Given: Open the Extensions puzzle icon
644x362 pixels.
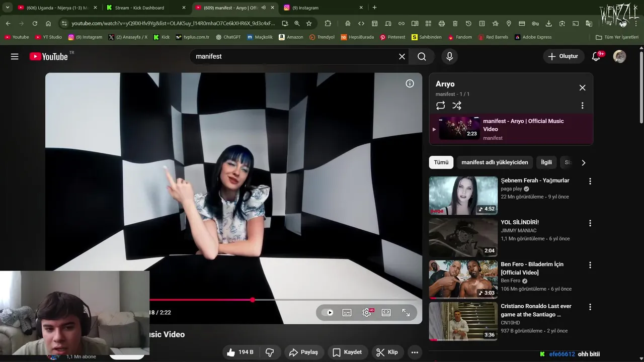Looking at the screenshot, I should [x=328, y=23].
